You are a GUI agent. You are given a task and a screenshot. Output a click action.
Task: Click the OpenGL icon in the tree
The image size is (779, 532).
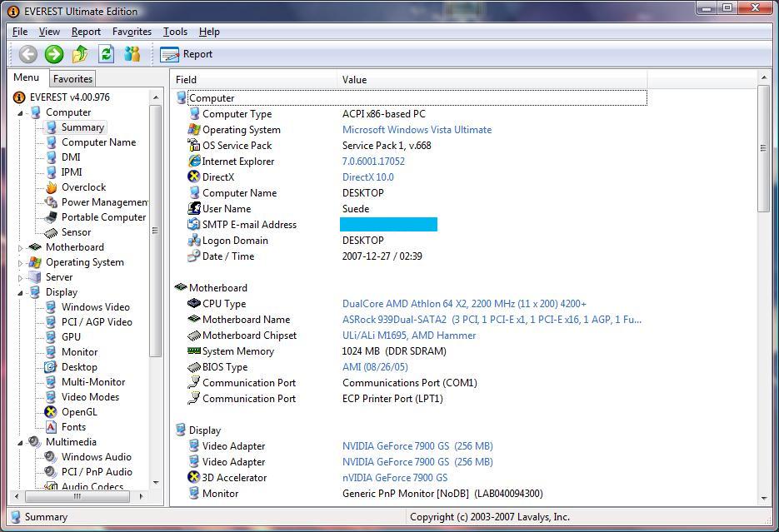[x=51, y=412]
